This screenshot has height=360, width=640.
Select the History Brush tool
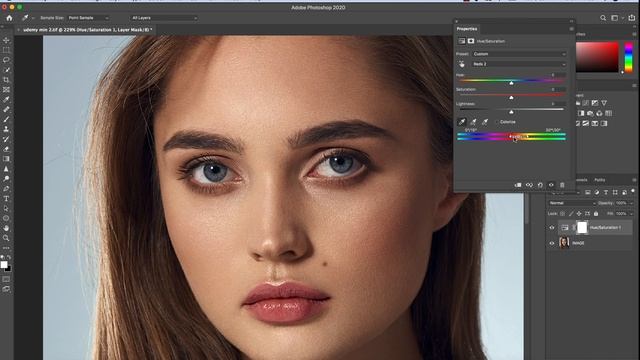[6, 139]
